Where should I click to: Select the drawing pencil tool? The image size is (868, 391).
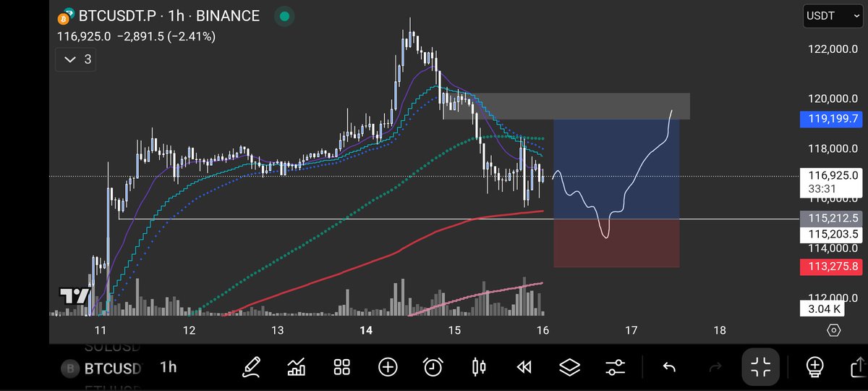251,367
